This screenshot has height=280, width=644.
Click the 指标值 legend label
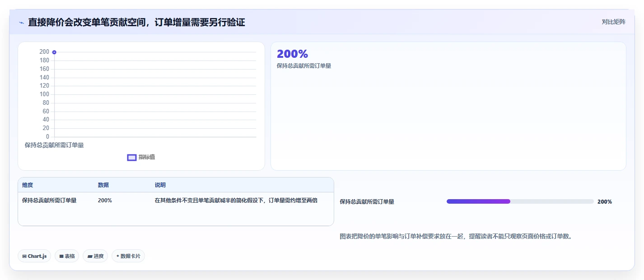[147, 157]
